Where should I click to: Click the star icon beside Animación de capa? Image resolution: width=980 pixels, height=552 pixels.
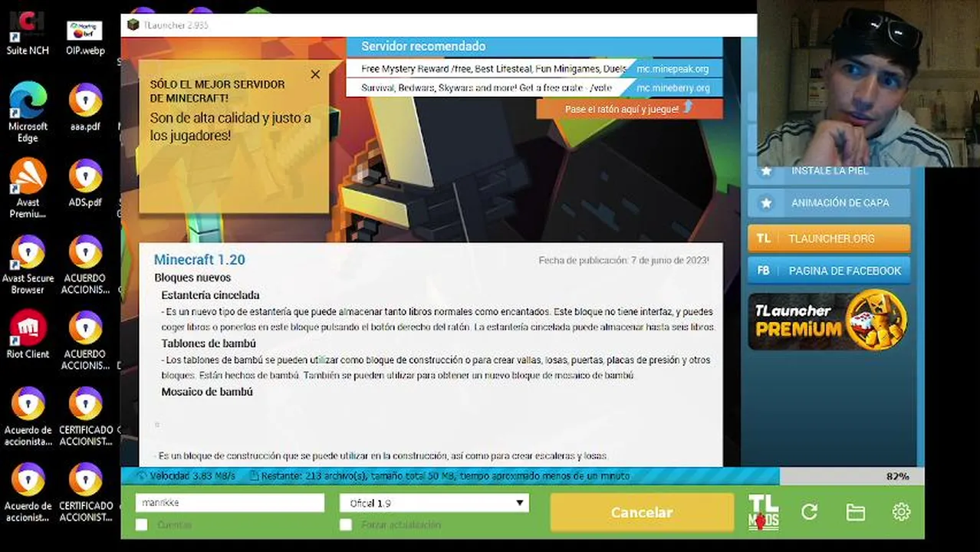pyautogui.click(x=765, y=203)
